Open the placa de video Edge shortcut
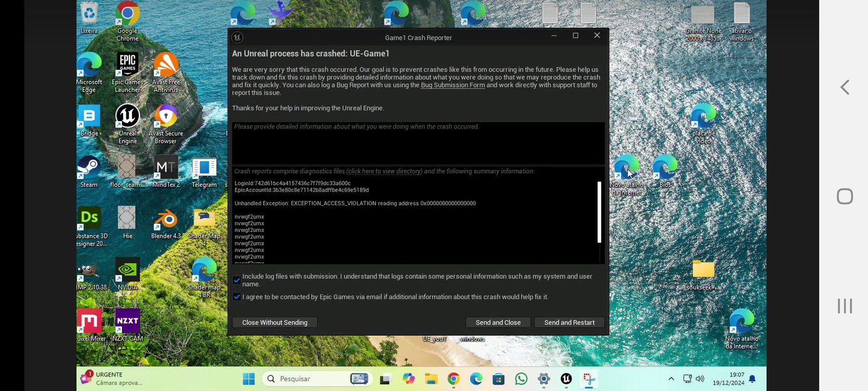This screenshot has width=868, height=391. (704, 124)
